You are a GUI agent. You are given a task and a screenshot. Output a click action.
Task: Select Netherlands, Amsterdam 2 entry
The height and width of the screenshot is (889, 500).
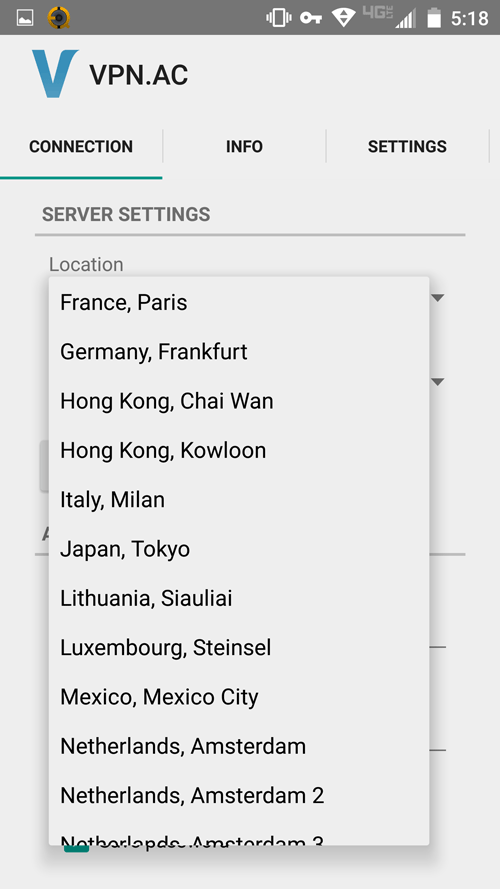pyautogui.click(x=239, y=795)
